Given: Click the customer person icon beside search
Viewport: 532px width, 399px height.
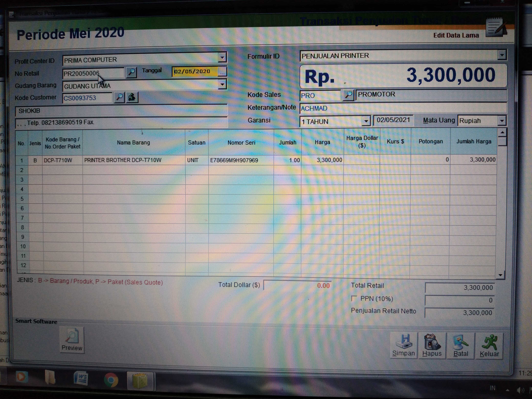Looking at the screenshot, I should pos(132,97).
